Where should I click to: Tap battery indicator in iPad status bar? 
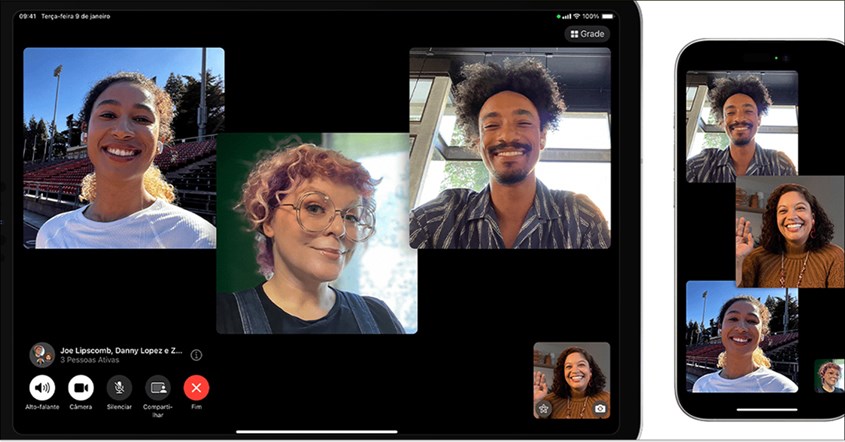click(608, 17)
